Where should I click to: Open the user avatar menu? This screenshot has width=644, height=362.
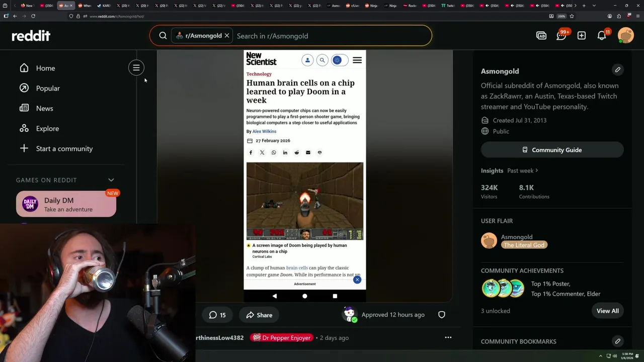(x=626, y=35)
